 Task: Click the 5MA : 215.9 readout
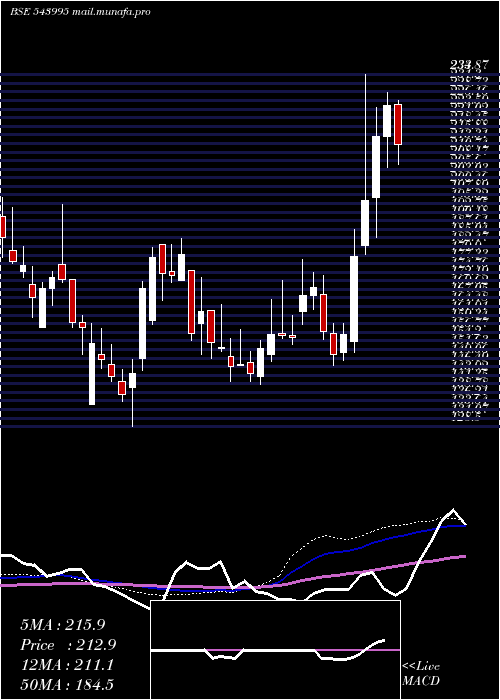(x=63, y=625)
